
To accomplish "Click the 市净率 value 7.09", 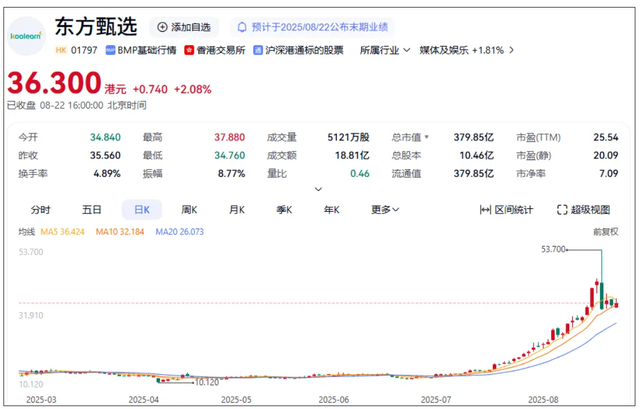I will point(609,173).
